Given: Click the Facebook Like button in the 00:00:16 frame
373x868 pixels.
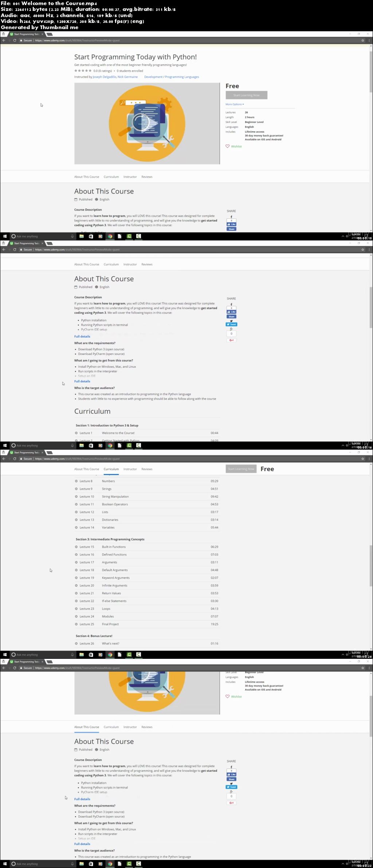Looking at the screenshot, I should (x=231, y=312).
